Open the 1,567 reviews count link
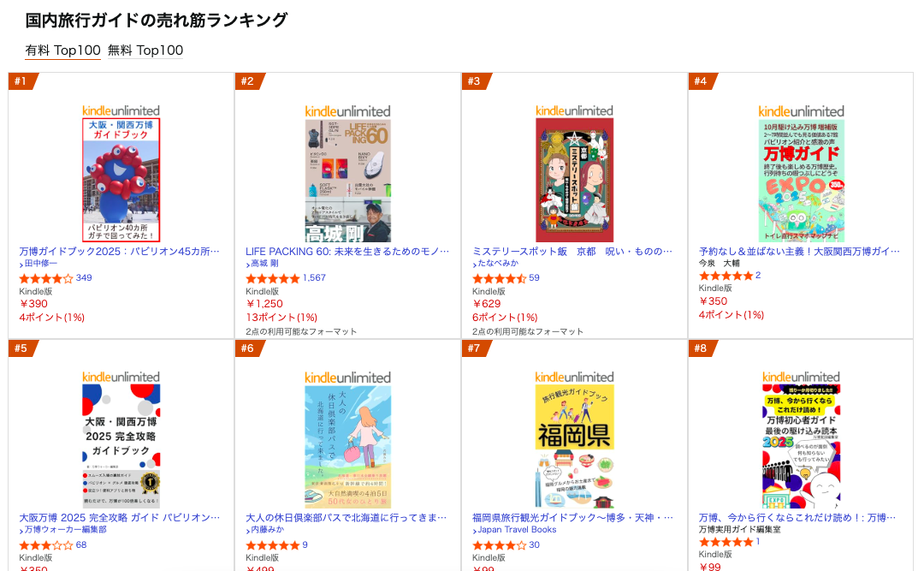Image resolution: width=924 pixels, height=571 pixels. tap(314, 278)
